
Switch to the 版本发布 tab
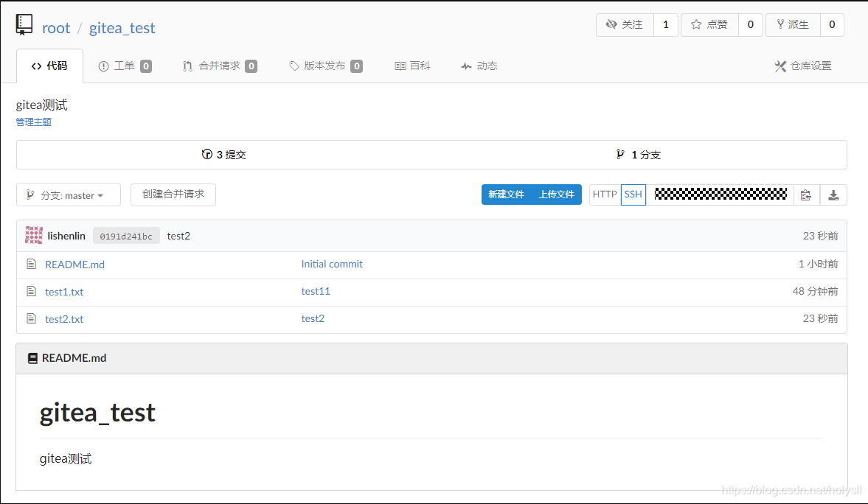pos(325,66)
